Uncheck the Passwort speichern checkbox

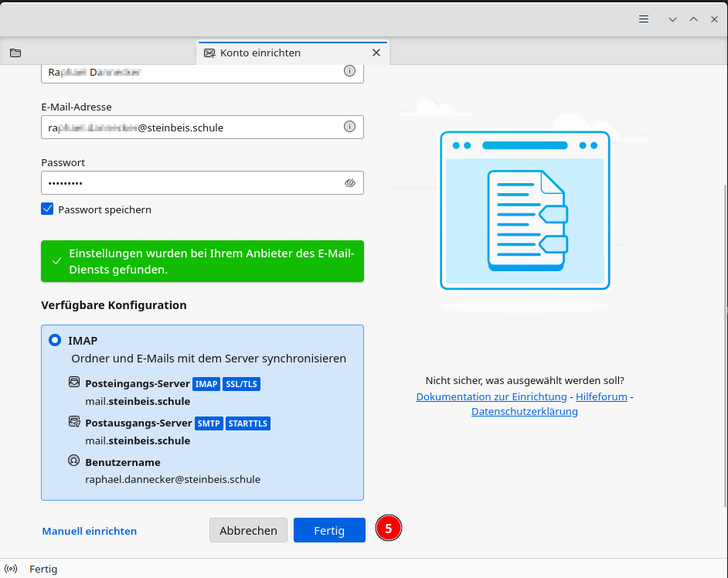[48, 209]
